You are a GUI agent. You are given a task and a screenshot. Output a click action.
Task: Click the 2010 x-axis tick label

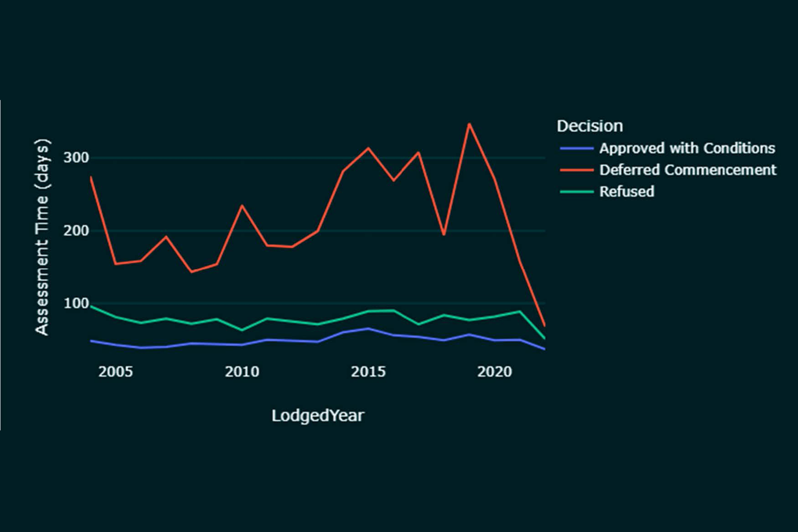242,372
